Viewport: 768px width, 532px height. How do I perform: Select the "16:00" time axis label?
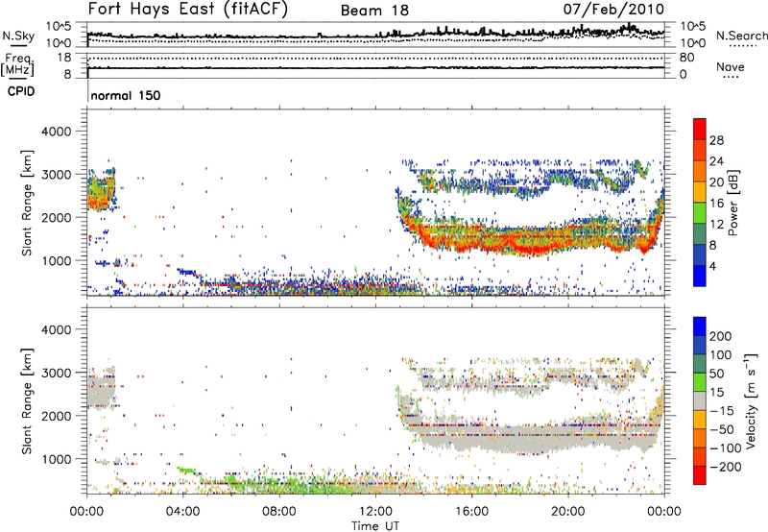(x=471, y=512)
